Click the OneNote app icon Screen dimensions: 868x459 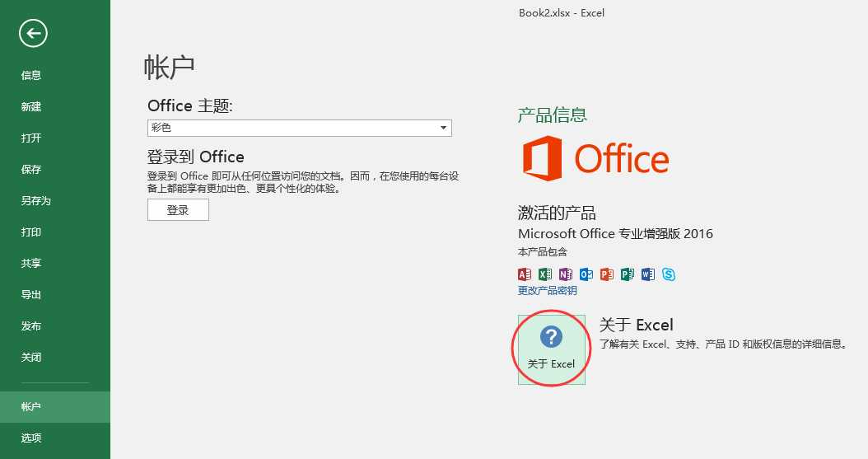coord(565,274)
